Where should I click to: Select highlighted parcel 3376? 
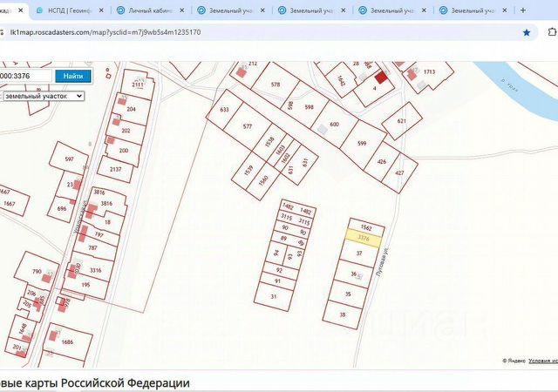tap(364, 239)
